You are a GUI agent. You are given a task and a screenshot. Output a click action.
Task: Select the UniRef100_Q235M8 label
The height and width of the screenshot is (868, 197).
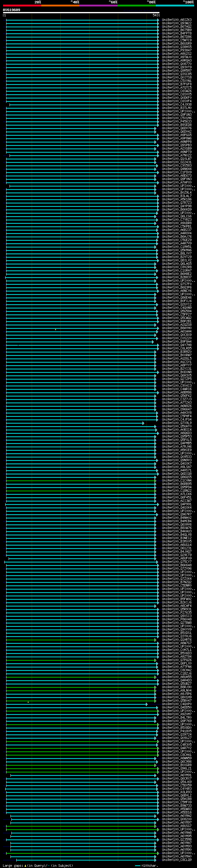point(177,839)
